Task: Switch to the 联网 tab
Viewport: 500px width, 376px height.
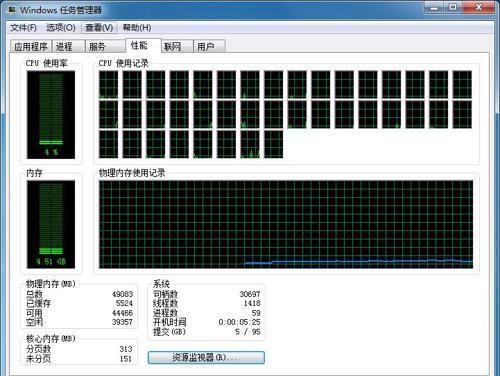Action: 177,46
